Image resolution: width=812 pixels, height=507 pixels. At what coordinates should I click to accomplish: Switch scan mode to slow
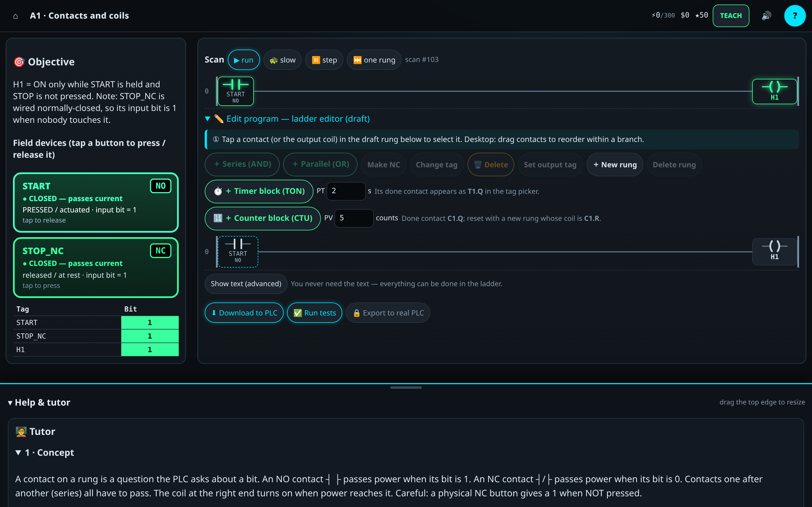282,60
